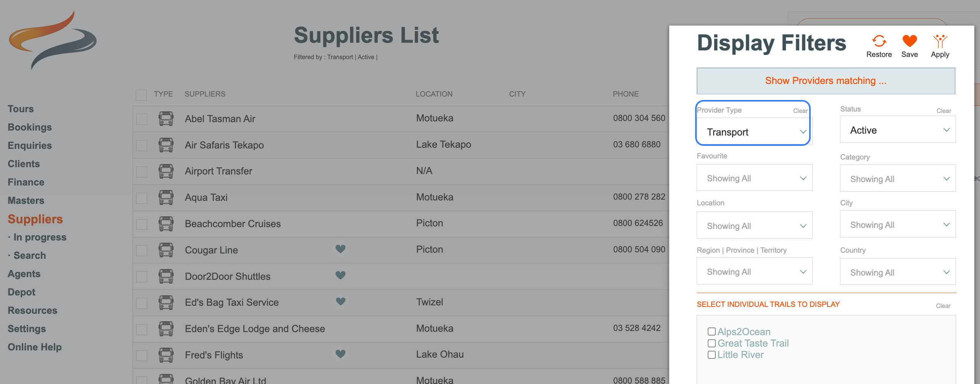Go to Settings in the sidebar
The image size is (980, 384).
(x=27, y=329)
